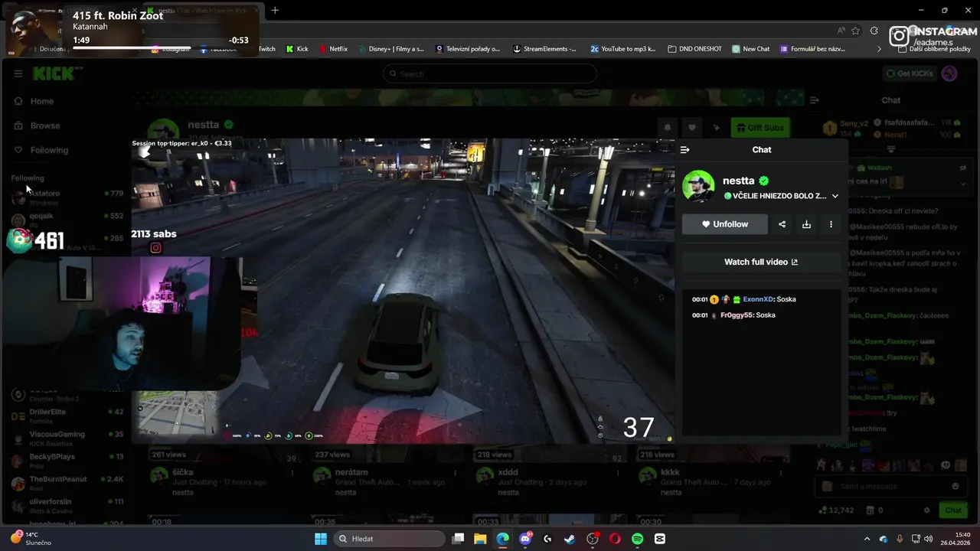Open TheBurntPeanut channel in sidebar

(67, 483)
